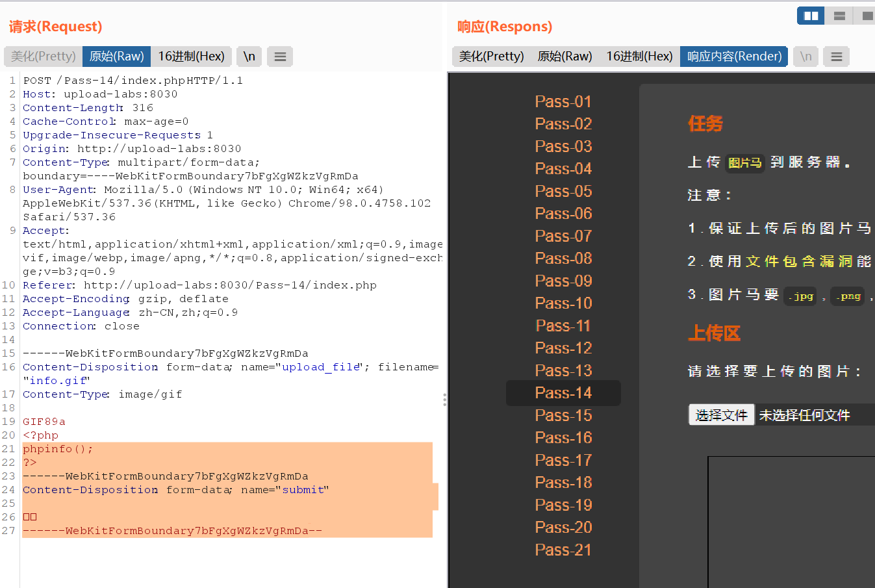
Task: Open Pass-17 link
Action: click(x=563, y=460)
